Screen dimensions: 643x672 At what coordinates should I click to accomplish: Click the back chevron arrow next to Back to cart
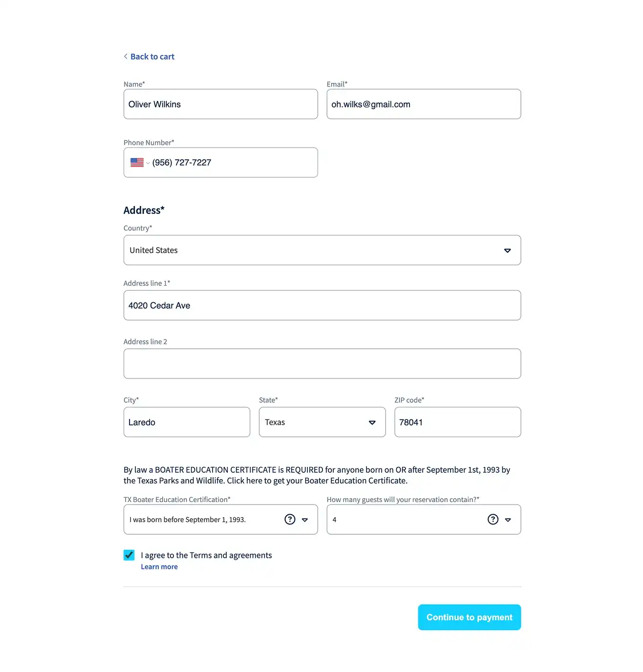[x=126, y=56]
